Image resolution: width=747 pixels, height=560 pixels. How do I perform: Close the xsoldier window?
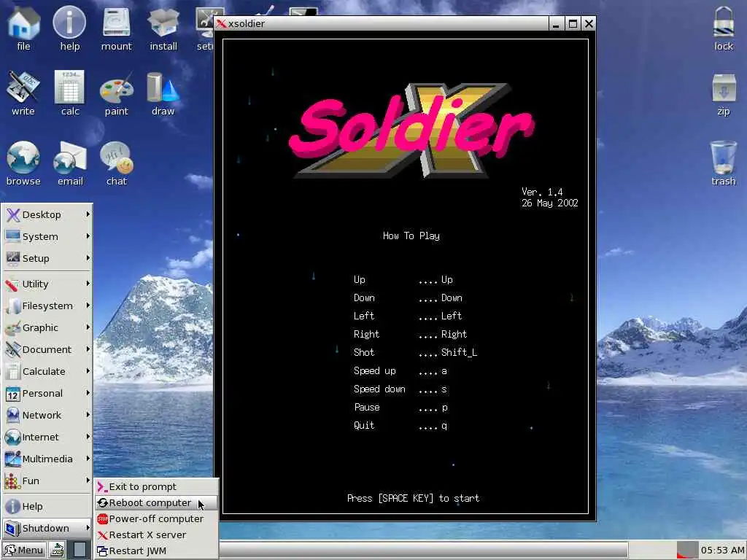coord(589,23)
